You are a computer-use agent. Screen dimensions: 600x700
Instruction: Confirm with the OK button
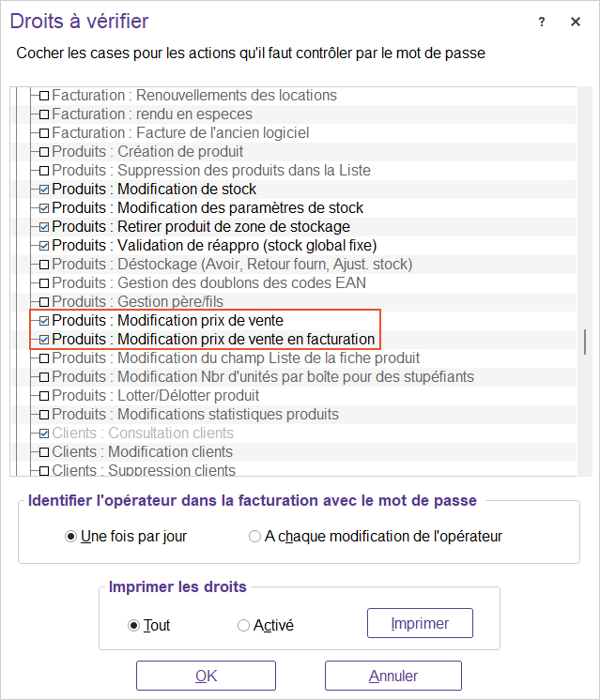click(206, 676)
